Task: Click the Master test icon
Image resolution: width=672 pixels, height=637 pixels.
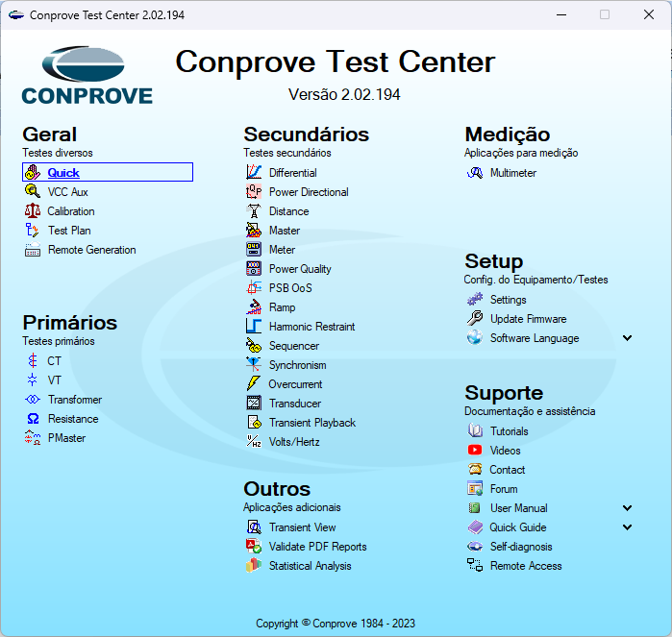Action: click(254, 230)
